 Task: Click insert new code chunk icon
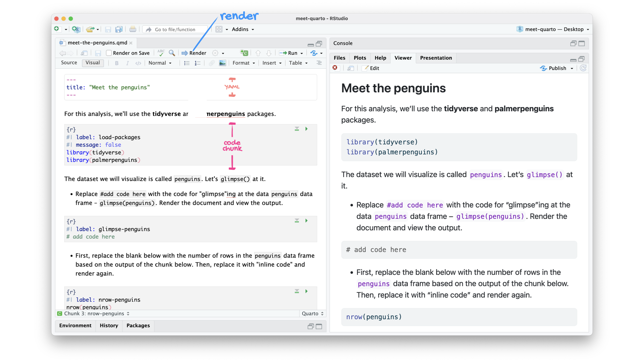pos(244,53)
